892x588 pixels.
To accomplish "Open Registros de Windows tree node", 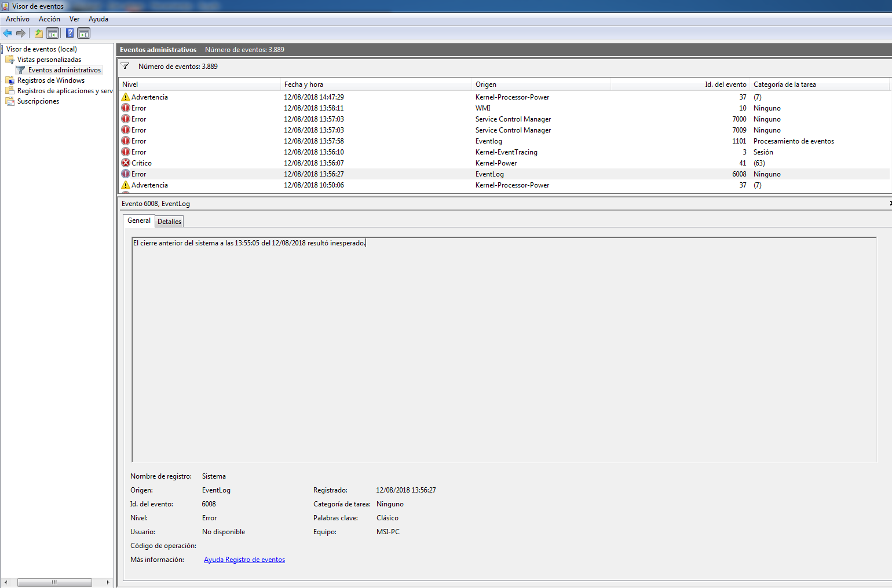I will point(50,80).
